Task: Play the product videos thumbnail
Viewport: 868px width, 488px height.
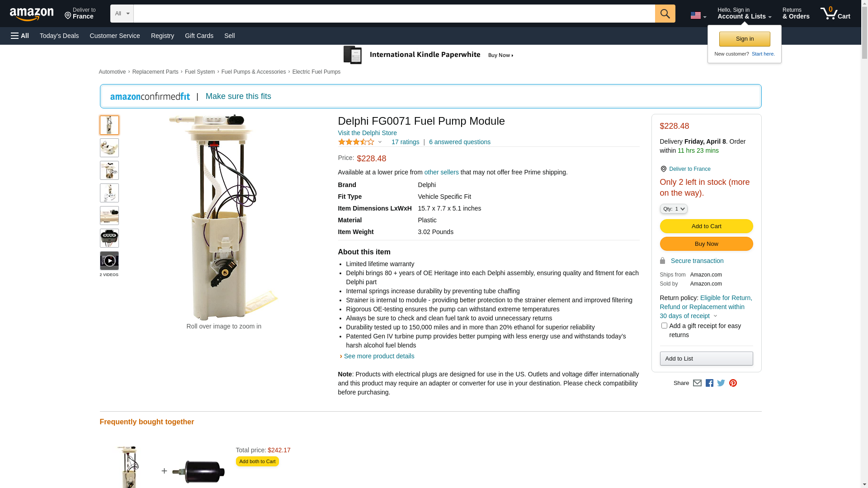Action: point(109,261)
